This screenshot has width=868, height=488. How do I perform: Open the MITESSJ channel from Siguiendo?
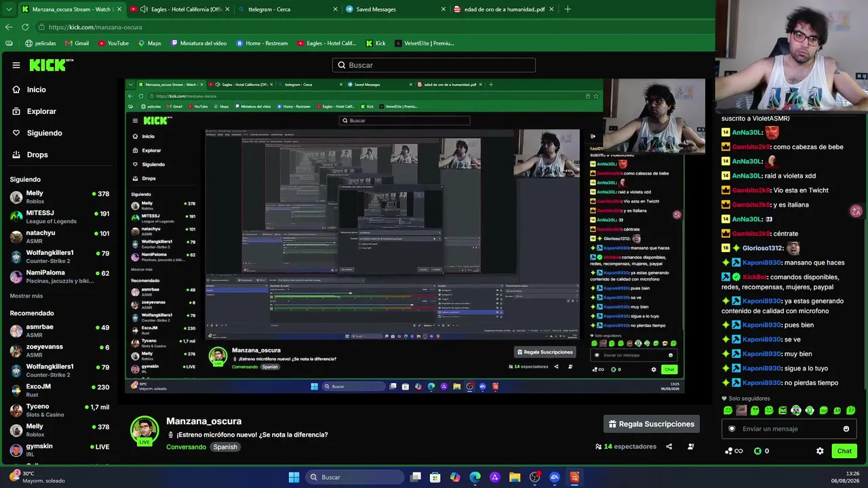[60, 217]
